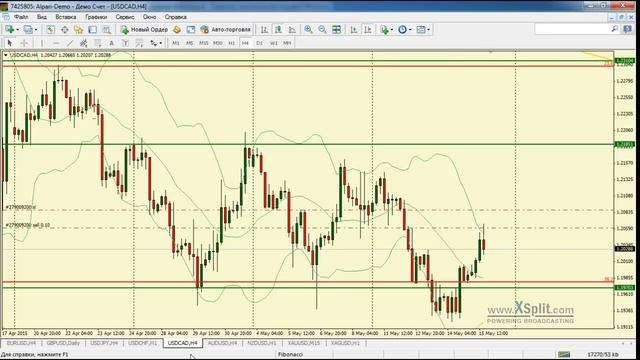The height and width of the screenshot is (360, 640).
Task: Click connection status 17270/53 kb
Action: coord(603,354)
